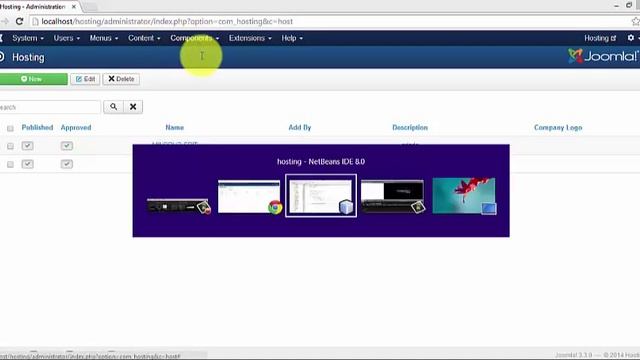The image size is (640, 360).
Task: Sort by Name column
Action: tap(175, 127)
